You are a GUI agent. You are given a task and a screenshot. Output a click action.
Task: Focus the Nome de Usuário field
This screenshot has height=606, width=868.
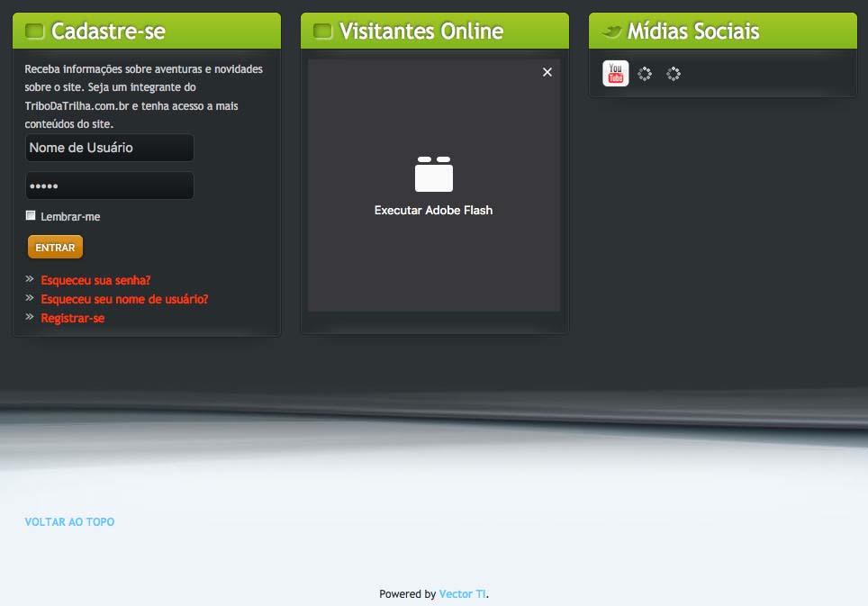[109, 148]
